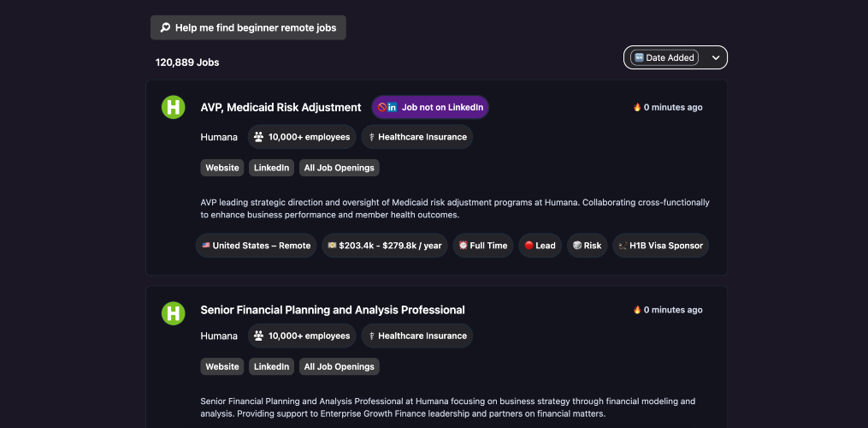The height and width of the screenshot is (428, 868).
Task: Select the red Lead seniority tag
Action: pyautogui.click(x=539, y=246)
